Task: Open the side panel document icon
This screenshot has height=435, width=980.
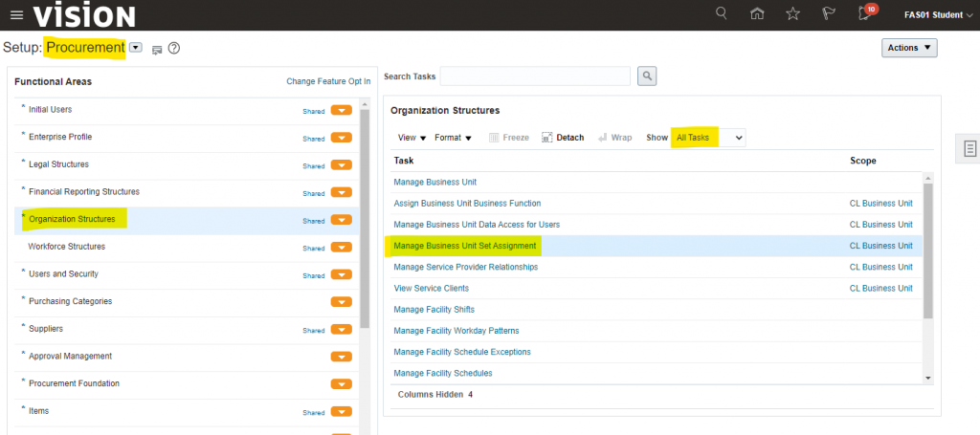Action: point(969,148)
